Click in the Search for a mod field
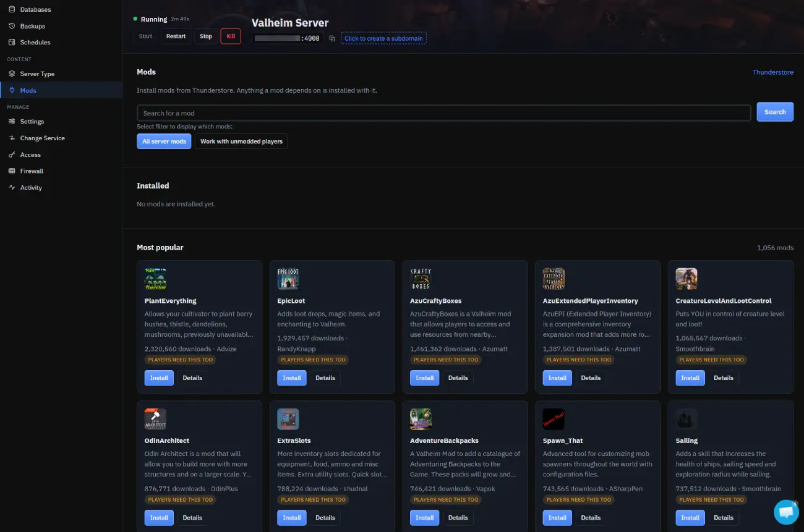The image size is (804, 532). coord(444,113)
